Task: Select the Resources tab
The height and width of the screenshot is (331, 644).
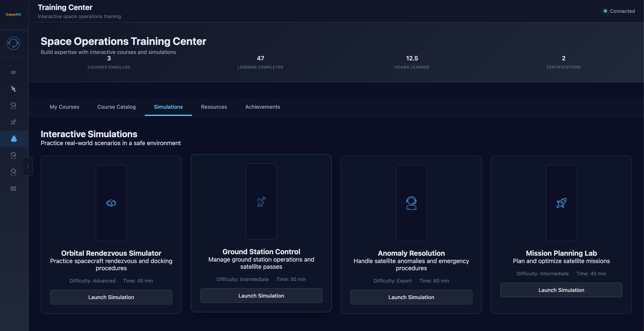Action: point(214,107)
